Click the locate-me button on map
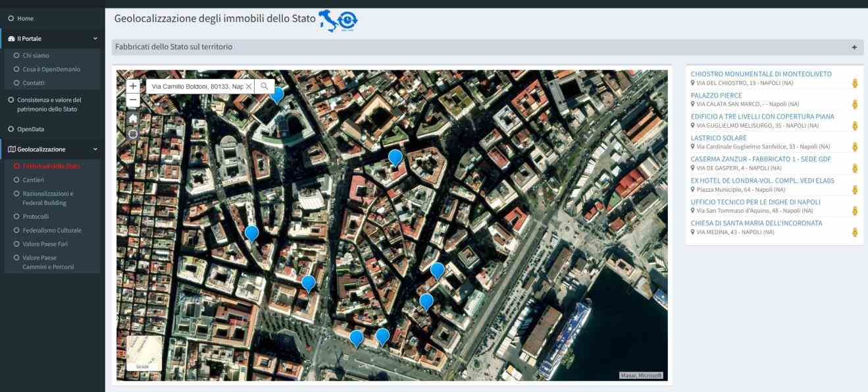Screen dimensions: 868x392 click(133, 134)
